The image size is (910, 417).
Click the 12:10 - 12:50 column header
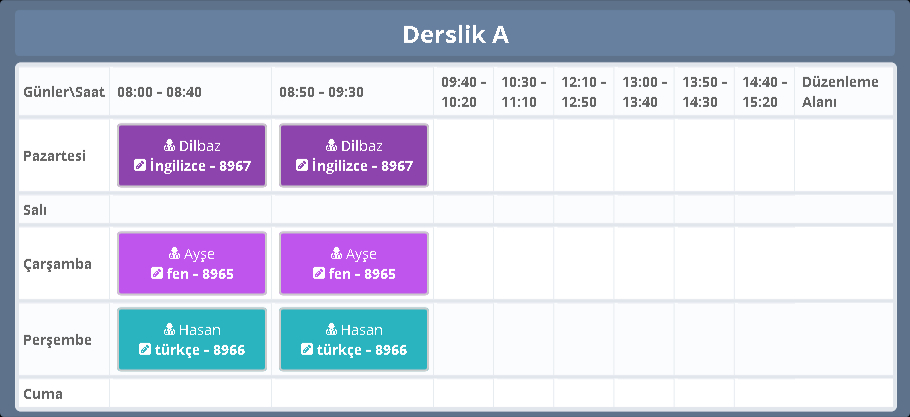[583, 92]
